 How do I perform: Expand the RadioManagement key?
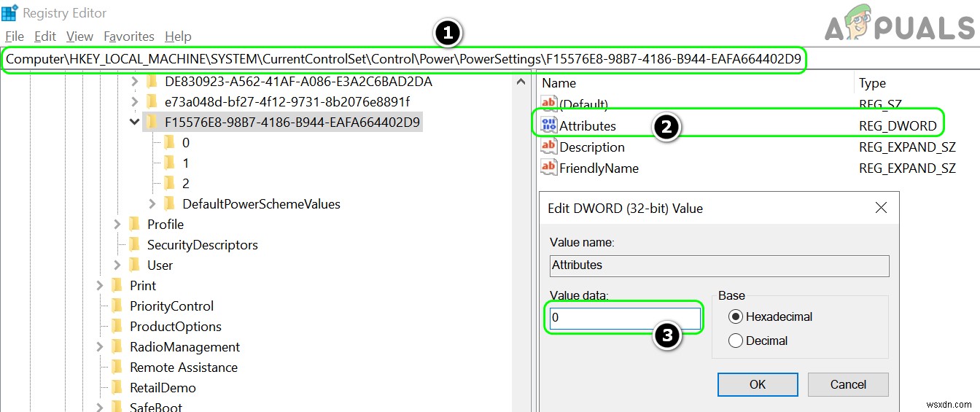(x=99, y=346)
